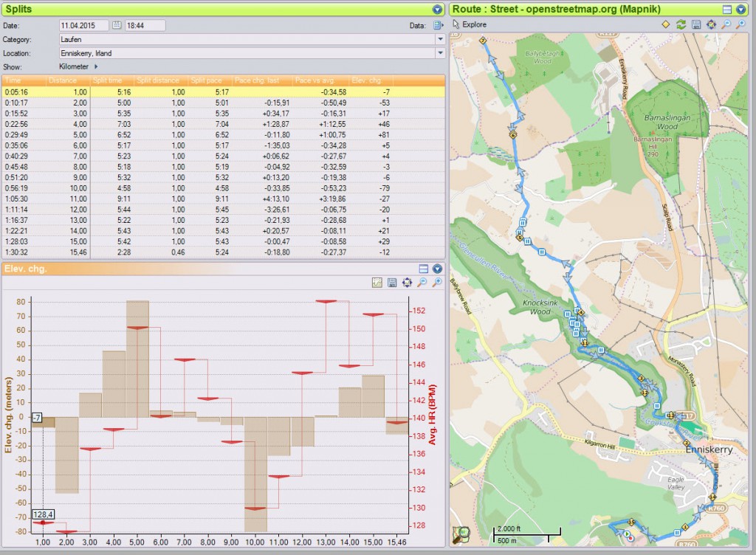The height and width of the screenshot is (555, 756).
Task: Sort by the Distance column header
Action: point(68,80)
